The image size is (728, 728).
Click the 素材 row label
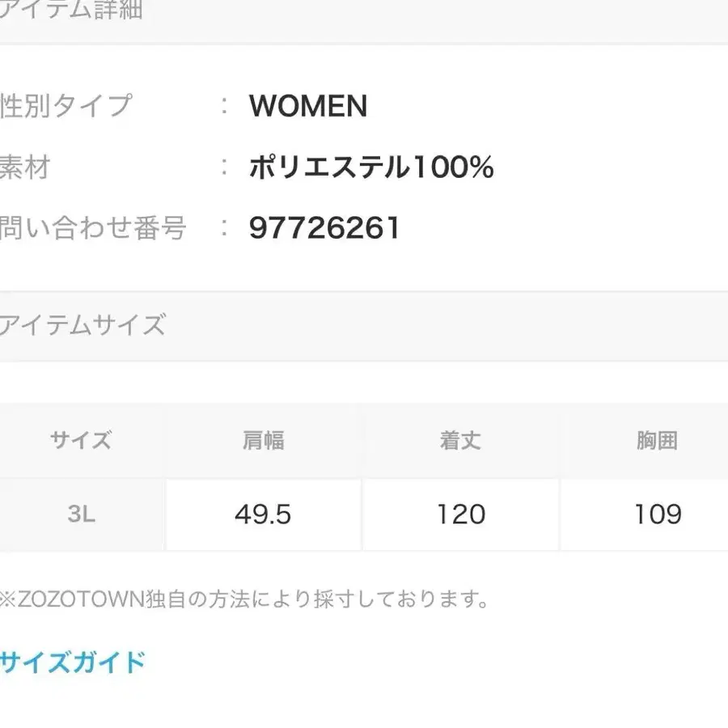tap(27, 167)
